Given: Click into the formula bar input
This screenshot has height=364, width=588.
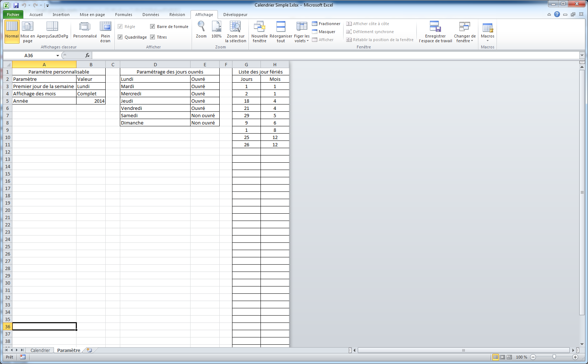Looking at the screenshot, I should [x=335, y=55].
